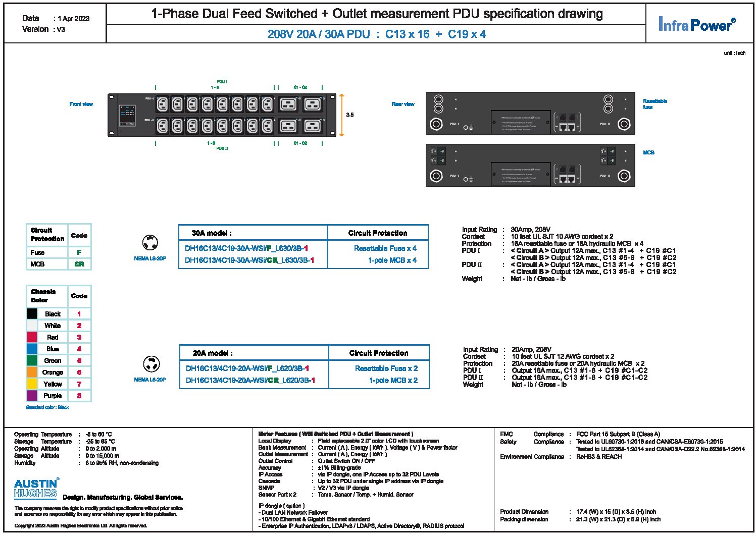Click the NEMA L6-20P plug icon

click(152, 364)
